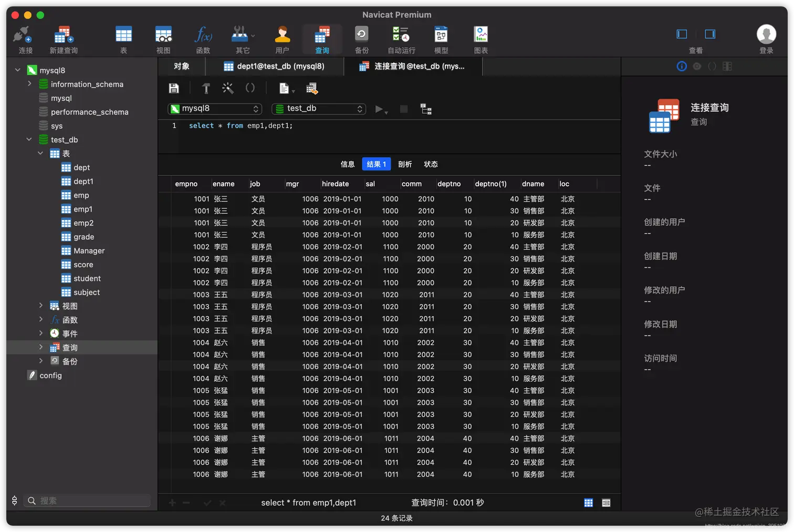Open the text file dropdown icon in query toolbar

click(x=286, y=88)
